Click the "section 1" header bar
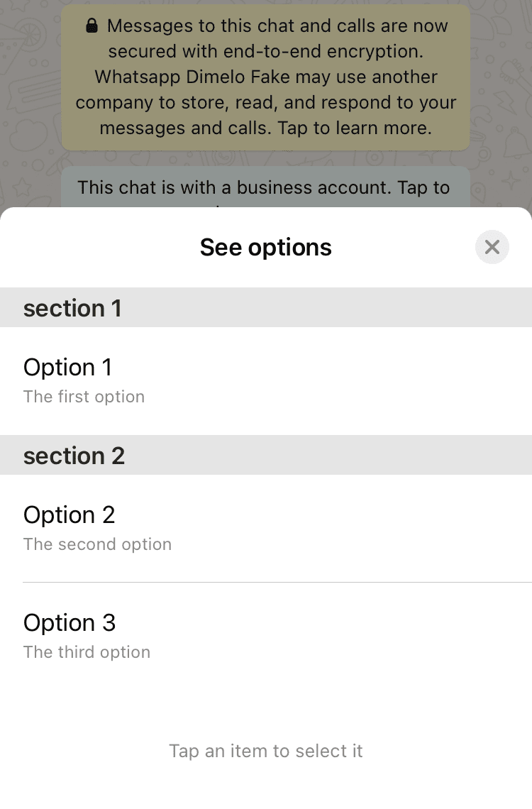The image size is (532, 809). (265, 308)
